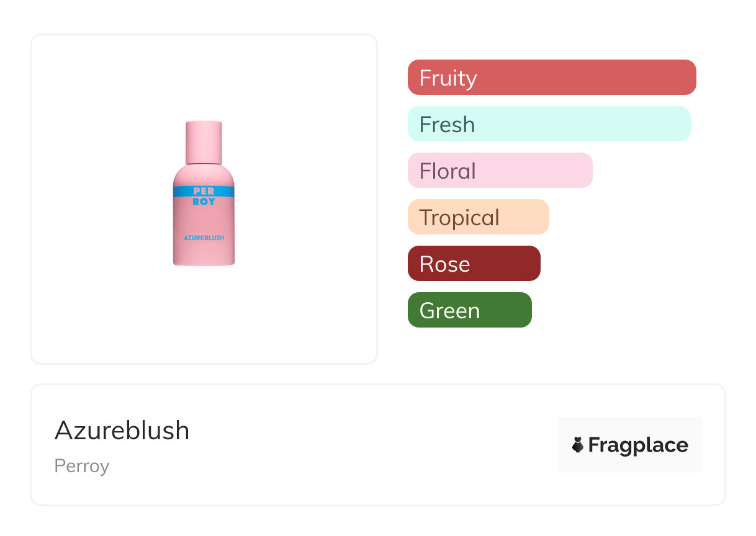The image size is (756, 536).
Task: Open the Perroy brand name link
Action: point(82,466)
